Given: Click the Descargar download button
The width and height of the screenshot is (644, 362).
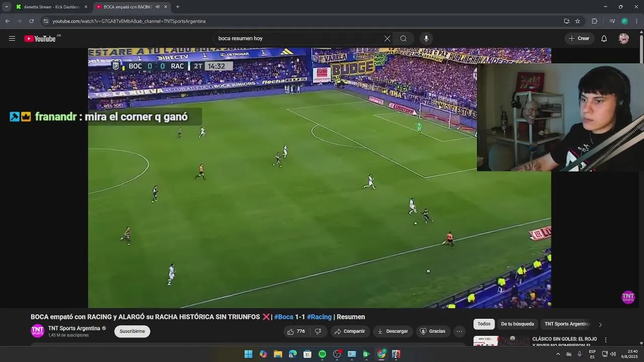Looking at the screenshot, I should click(x=392, y=331).
